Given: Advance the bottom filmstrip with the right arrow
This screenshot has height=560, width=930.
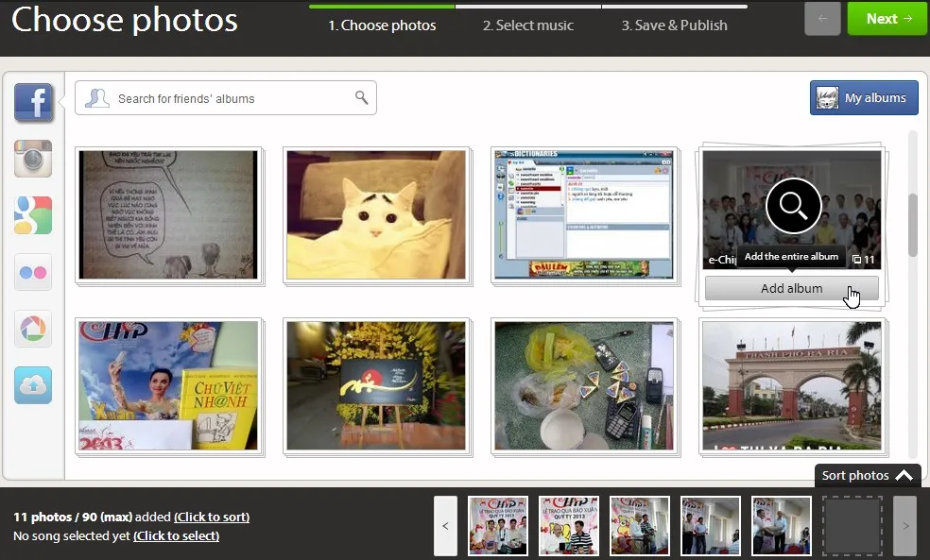Looking at the screenshot, I should point(904,525).
